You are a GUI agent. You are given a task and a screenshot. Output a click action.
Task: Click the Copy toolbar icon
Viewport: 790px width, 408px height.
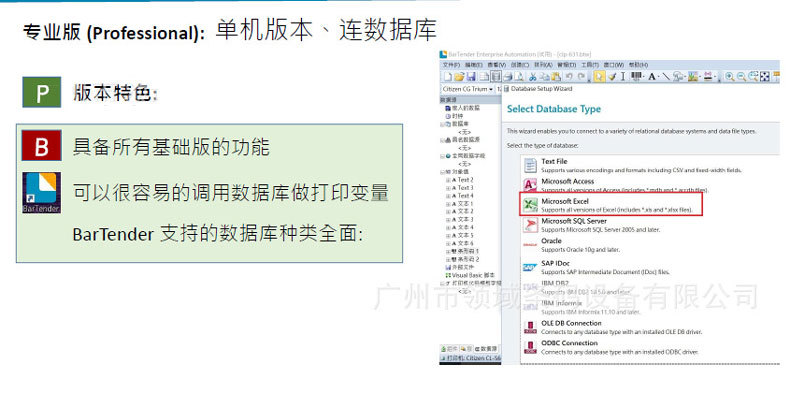[x=545, y=77]
